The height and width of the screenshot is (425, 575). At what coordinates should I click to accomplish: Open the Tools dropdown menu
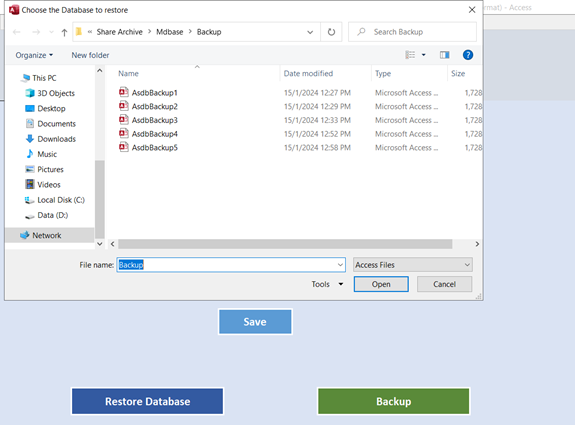click(x=327, y=284)
